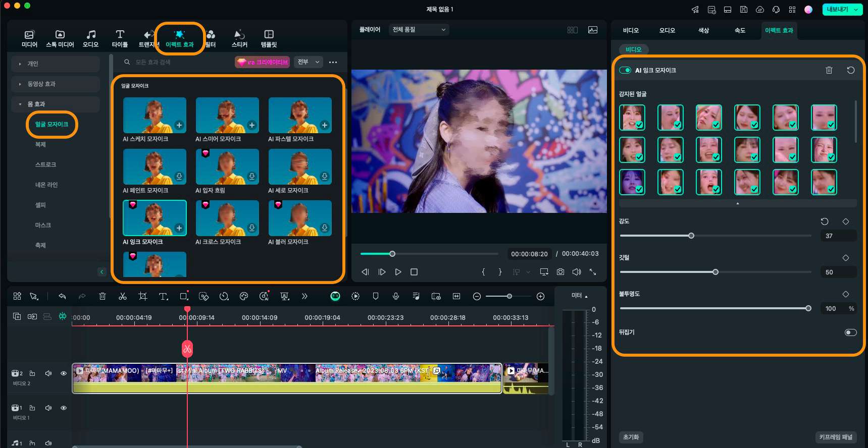The image size is (868, 448).
Task: Click the effect search field
Action: click(x=177, y=62)
